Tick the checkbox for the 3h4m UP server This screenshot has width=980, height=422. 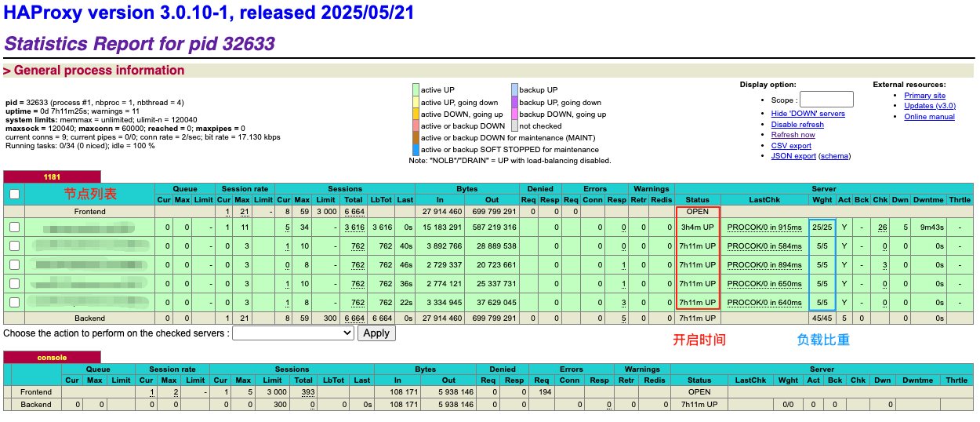click(x=14, y=227)
